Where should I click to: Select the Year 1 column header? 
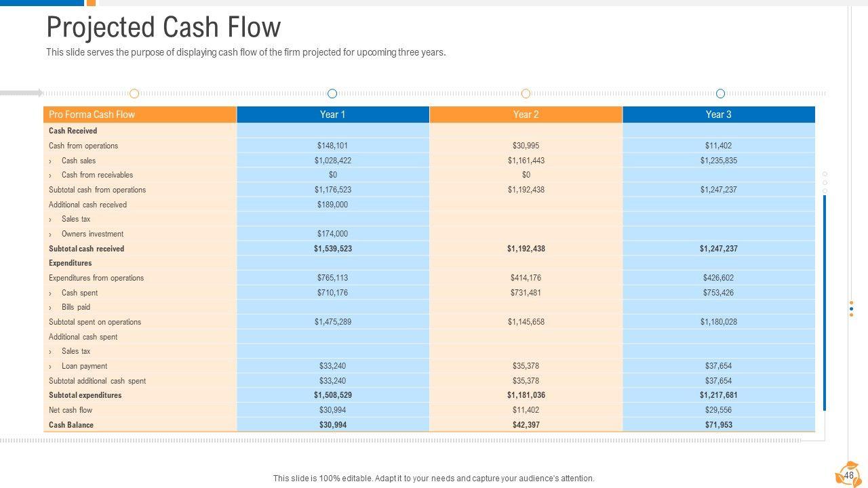click(x=332, y=115)
